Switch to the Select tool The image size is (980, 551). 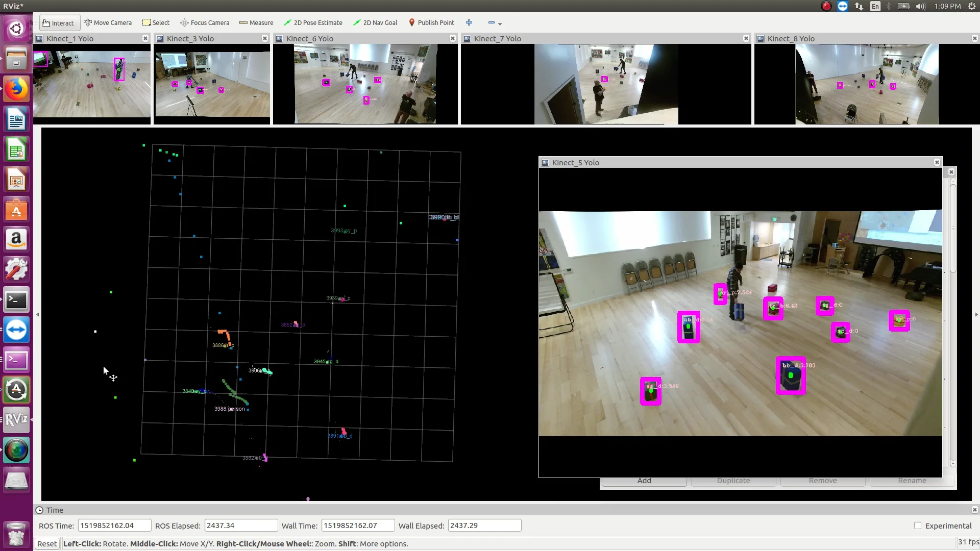pos(156,22)
